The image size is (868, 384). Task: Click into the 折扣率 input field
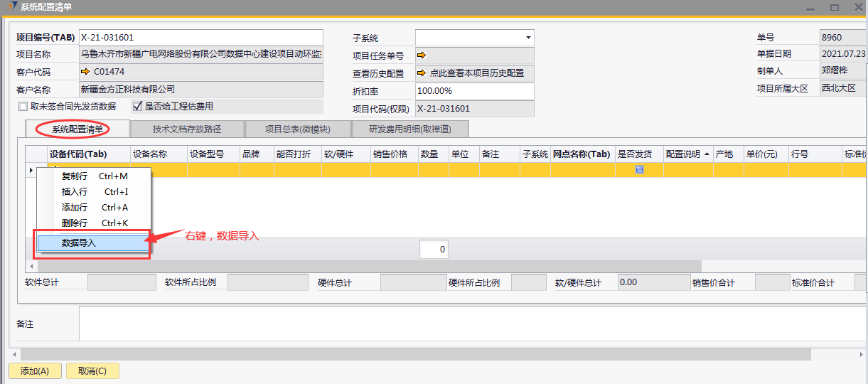click(473, 91)
